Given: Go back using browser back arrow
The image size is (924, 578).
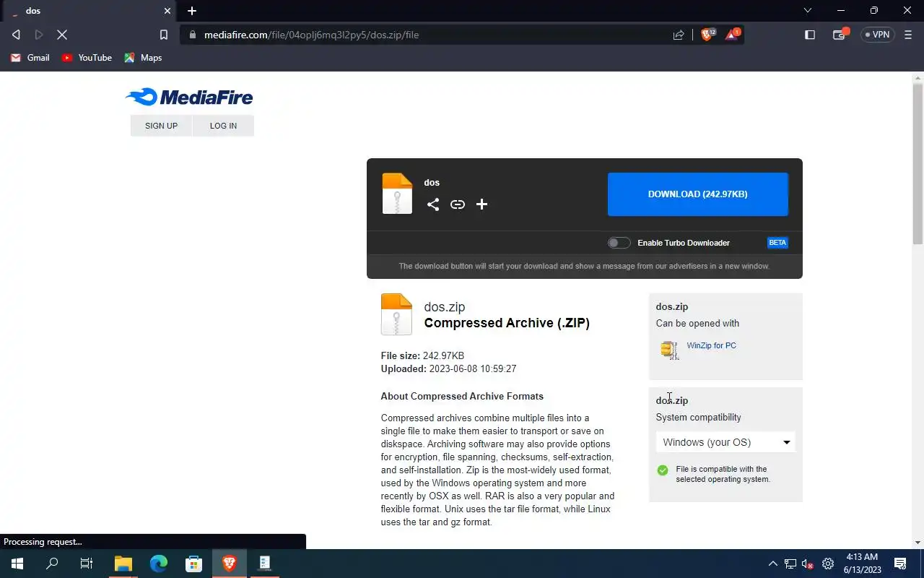Looking at the screenshot, I should tap(16, 35).
